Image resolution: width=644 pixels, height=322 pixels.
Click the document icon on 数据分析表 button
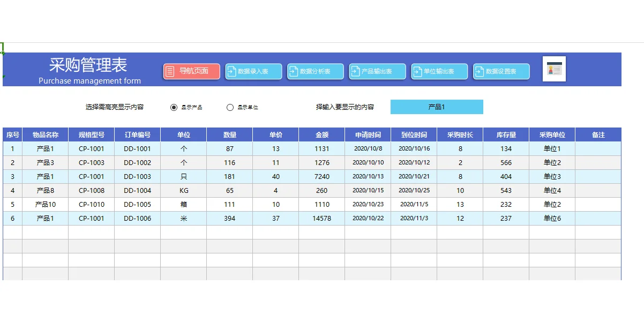(x=293, y=71)
